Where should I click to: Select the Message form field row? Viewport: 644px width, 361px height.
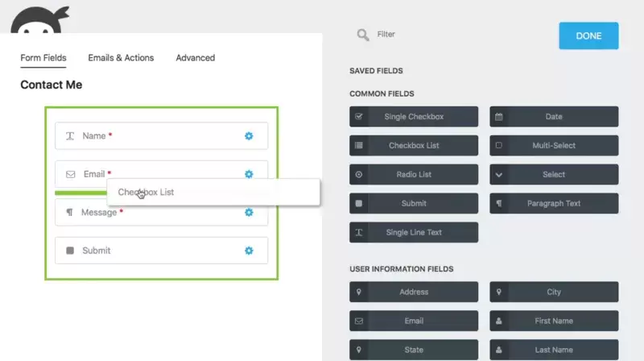[162, 214]
